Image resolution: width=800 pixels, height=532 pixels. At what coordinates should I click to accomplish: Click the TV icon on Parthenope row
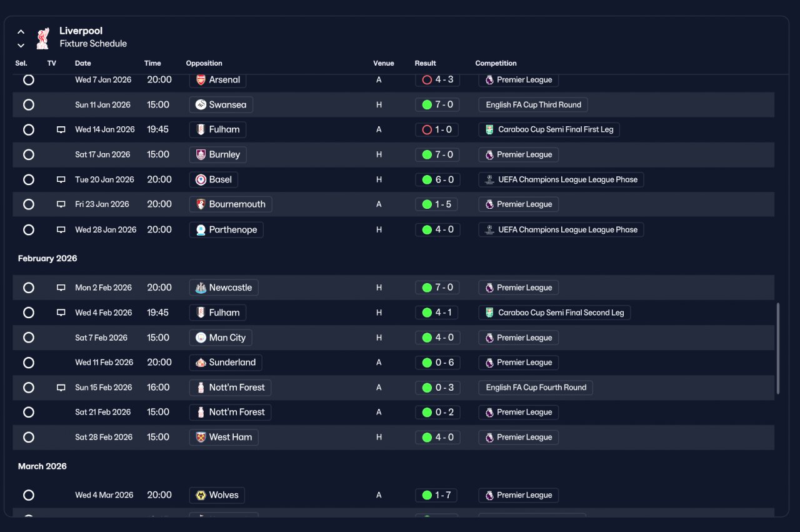61,229
